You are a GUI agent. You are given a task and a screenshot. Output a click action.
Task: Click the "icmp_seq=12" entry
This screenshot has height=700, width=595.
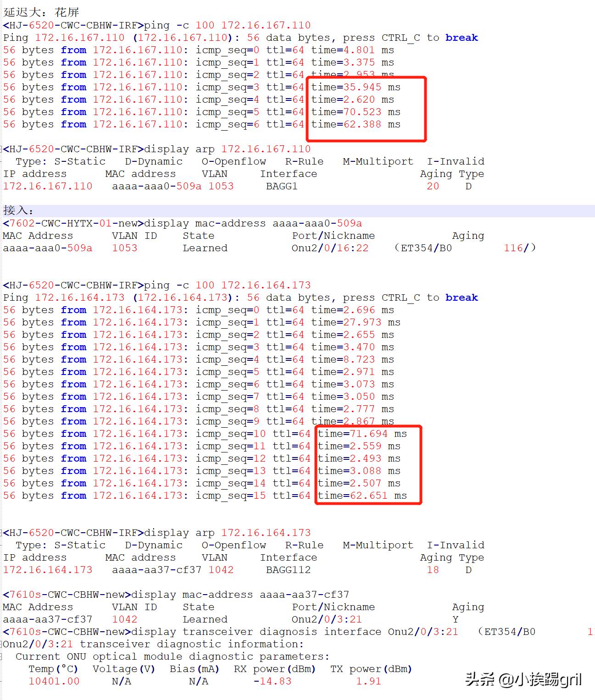pyautogui.click(x=230, y=458)
